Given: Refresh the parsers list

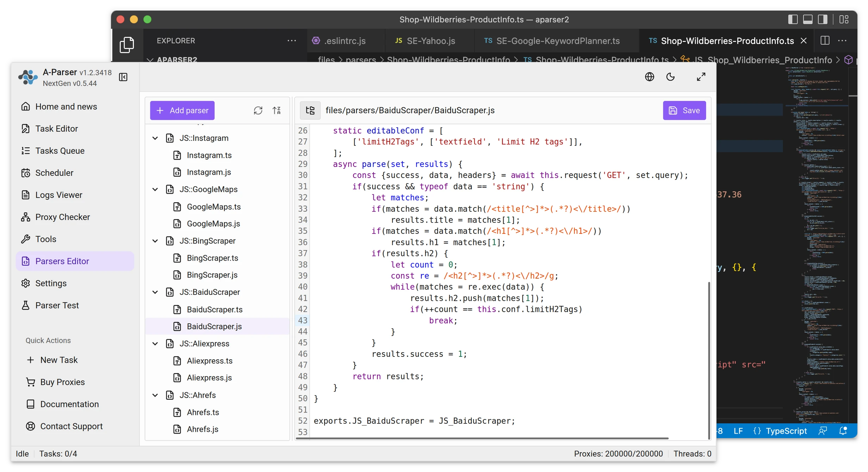Looking at the screenshot, I should (x=258, y=111).
